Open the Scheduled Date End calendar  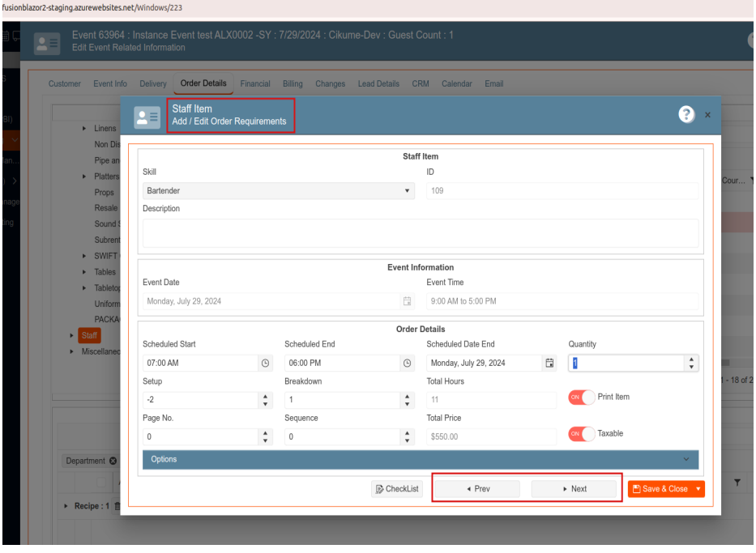549,364
